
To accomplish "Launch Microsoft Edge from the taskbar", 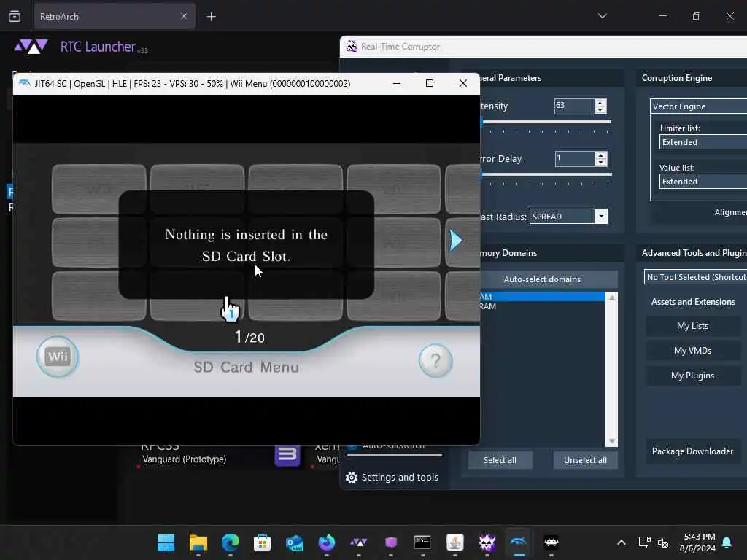I will point(231,542).
